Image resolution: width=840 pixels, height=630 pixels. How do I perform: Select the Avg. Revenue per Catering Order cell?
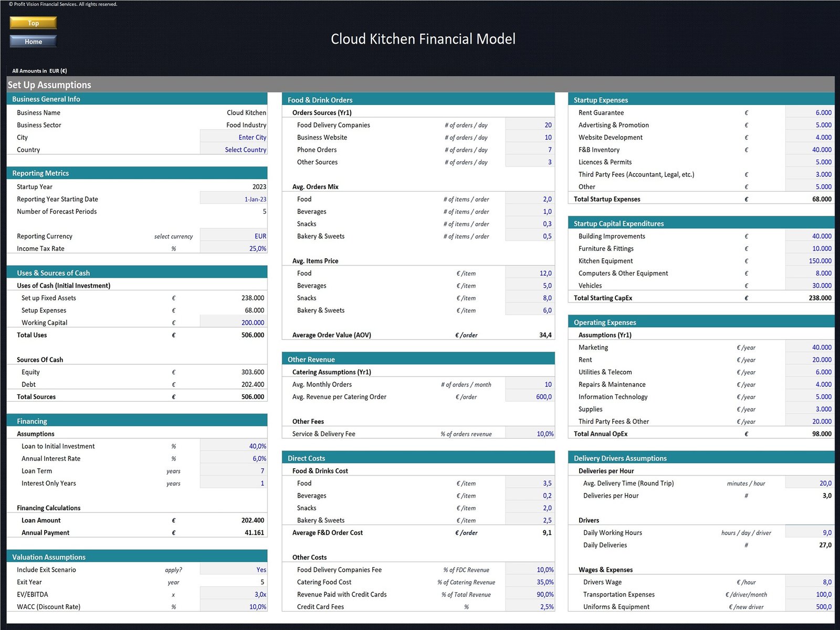point(529,397)
